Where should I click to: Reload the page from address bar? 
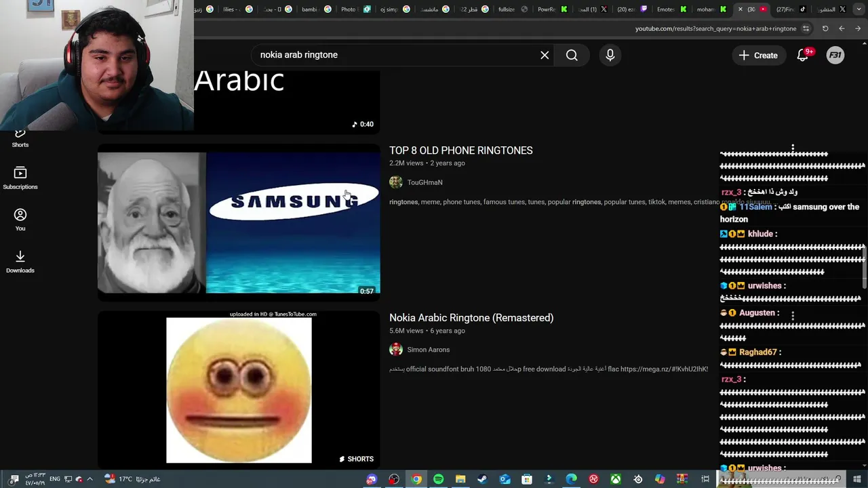(x=825, y=28)
